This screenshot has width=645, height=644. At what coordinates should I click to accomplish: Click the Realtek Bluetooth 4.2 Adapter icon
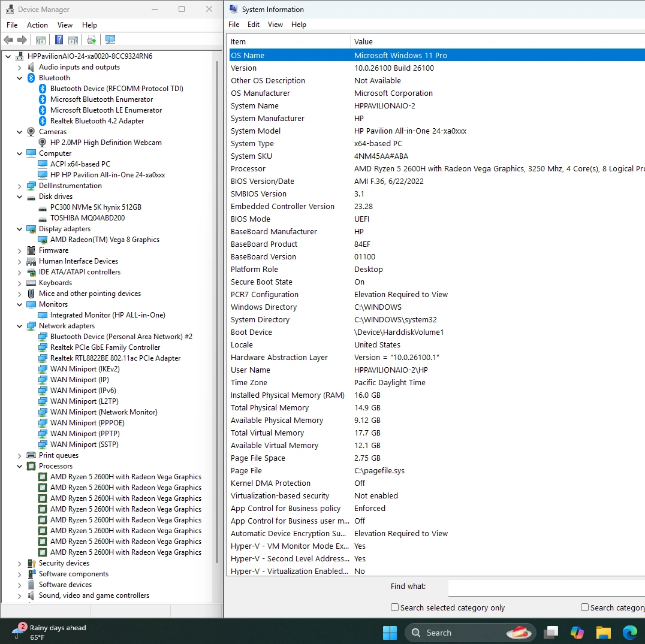pyautogui.click(x=43, y=121)
